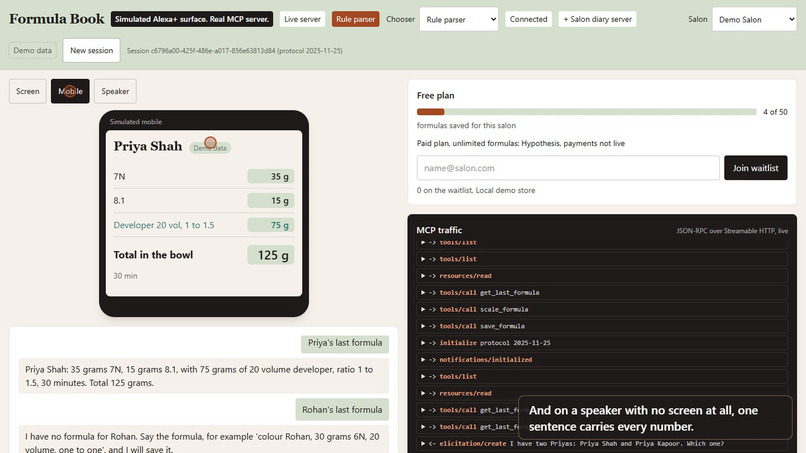Image resolution: width=806 pixels, height=453 pixels.
Task: Focus the name@salon.com email field
Action: coord(568,168)
